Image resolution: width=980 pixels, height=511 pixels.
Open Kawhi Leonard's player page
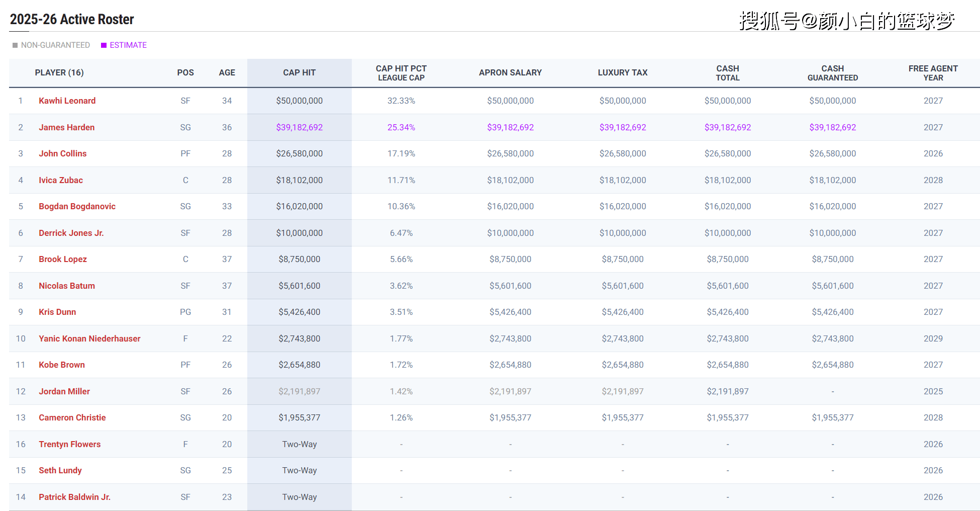pyautogui.click(x=67, y=101)
